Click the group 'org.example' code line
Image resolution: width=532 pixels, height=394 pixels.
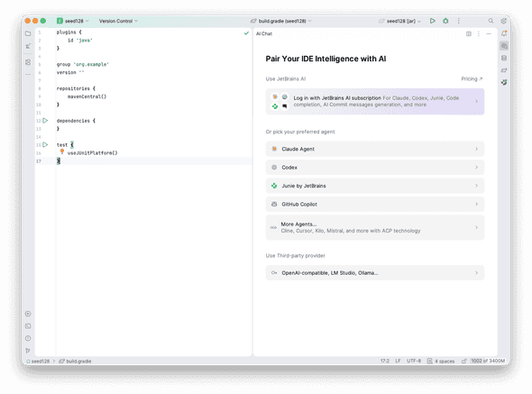pos(82,64)
